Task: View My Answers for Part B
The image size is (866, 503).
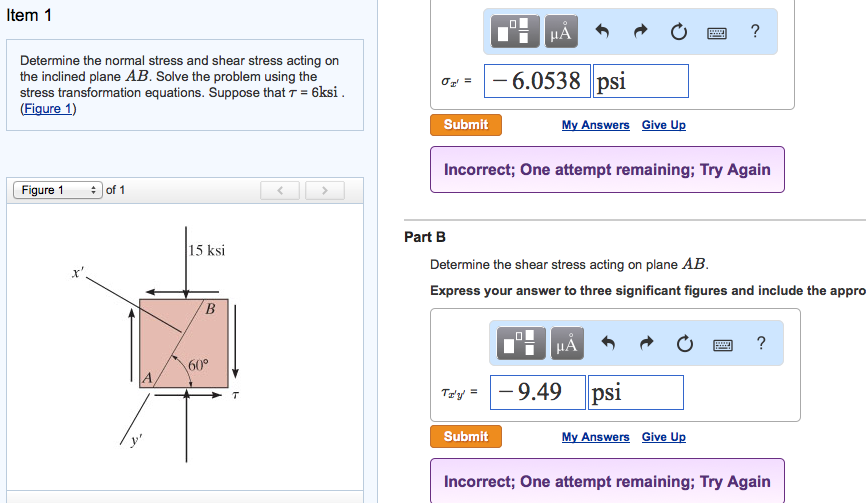Action: tap(595, 437)
